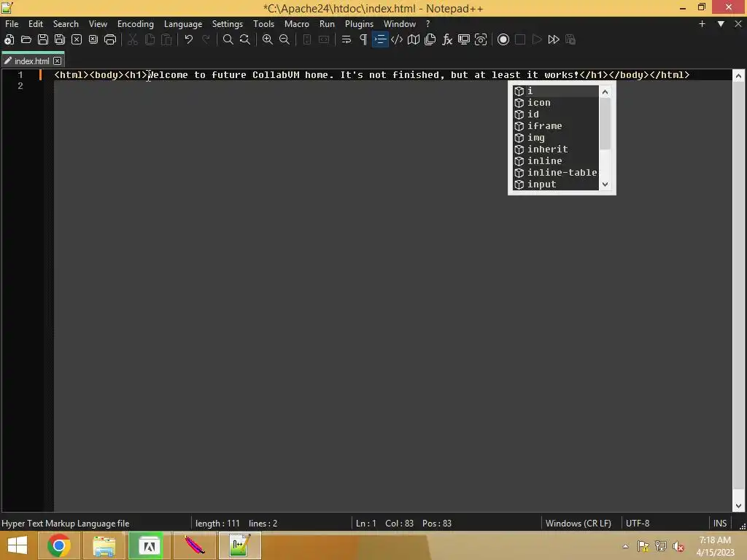747x560 pixels.
Task: Zoom in using the toolbar magnifier plus
Action: point(268,39)
